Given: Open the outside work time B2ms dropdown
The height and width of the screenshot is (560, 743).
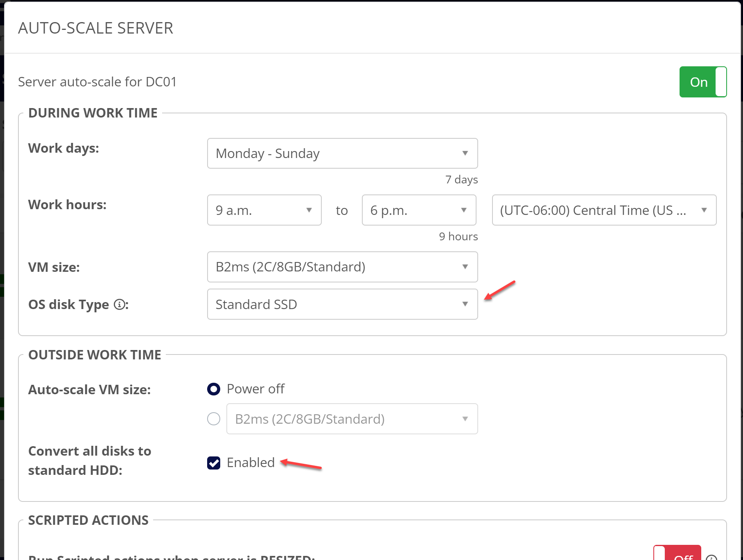Looking at the screenshot, I should (x=352, y=419).
